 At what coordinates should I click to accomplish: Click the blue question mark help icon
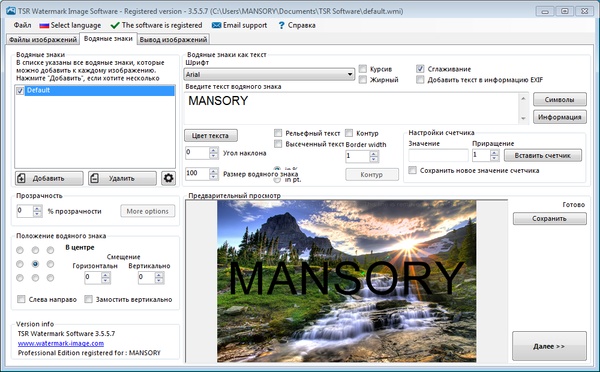pos(281,25)
